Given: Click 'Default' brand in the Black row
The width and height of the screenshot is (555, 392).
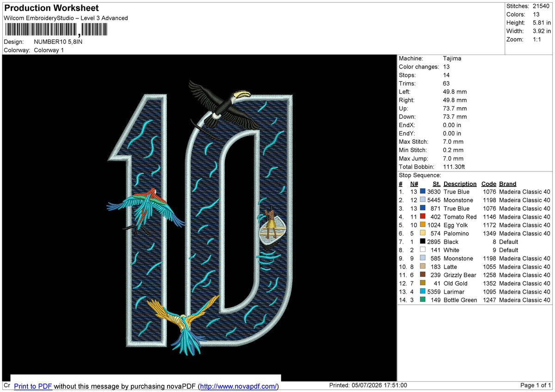Looking at the screenshot, I should [x=509, y=241].
